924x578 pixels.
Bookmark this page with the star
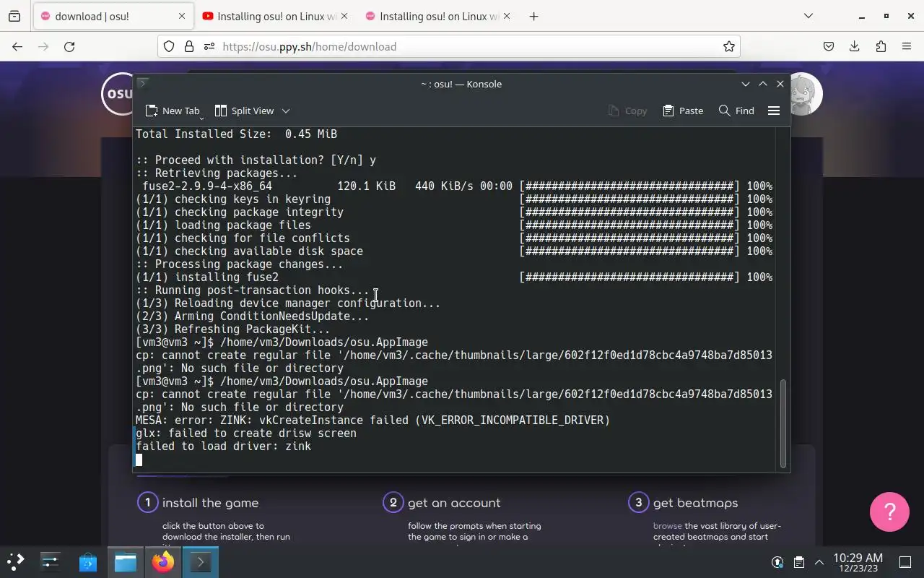point(729,46)
